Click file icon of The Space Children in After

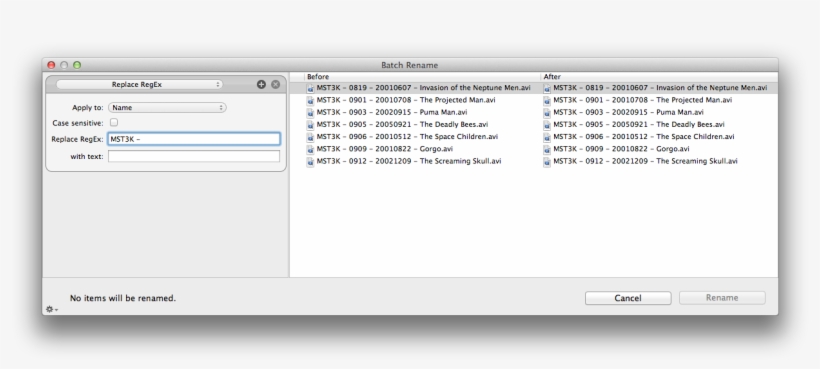[547, 137]
